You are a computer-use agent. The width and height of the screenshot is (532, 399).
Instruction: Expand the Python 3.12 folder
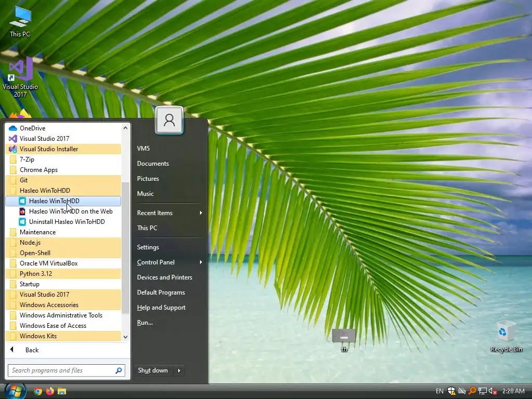63,274
